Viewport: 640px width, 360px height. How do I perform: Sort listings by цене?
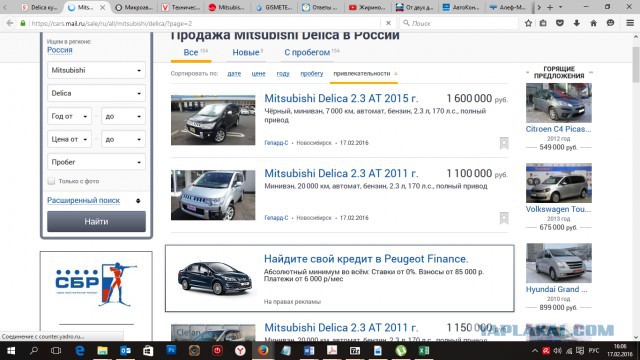258,73
